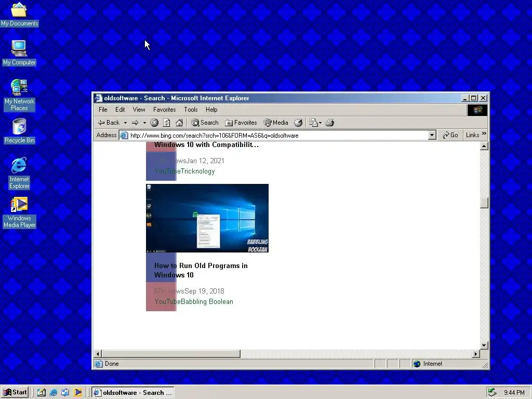532x399 pixels.
Task: Click the 'Done' status bar text
Action: point(112,364)
